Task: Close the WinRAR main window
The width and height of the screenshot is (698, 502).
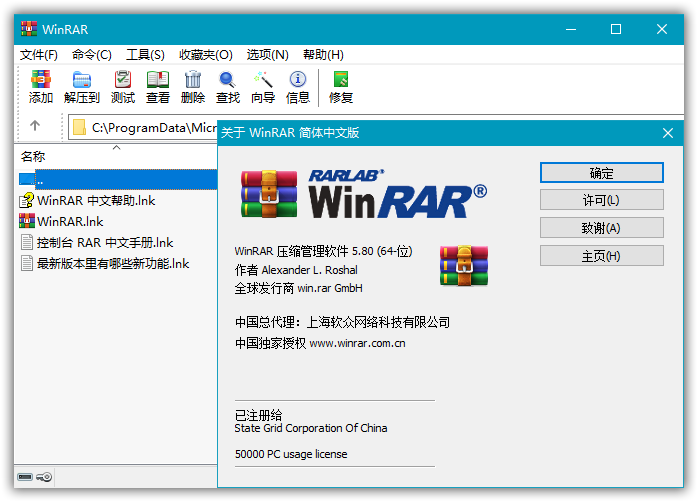Action: (662, 29)
